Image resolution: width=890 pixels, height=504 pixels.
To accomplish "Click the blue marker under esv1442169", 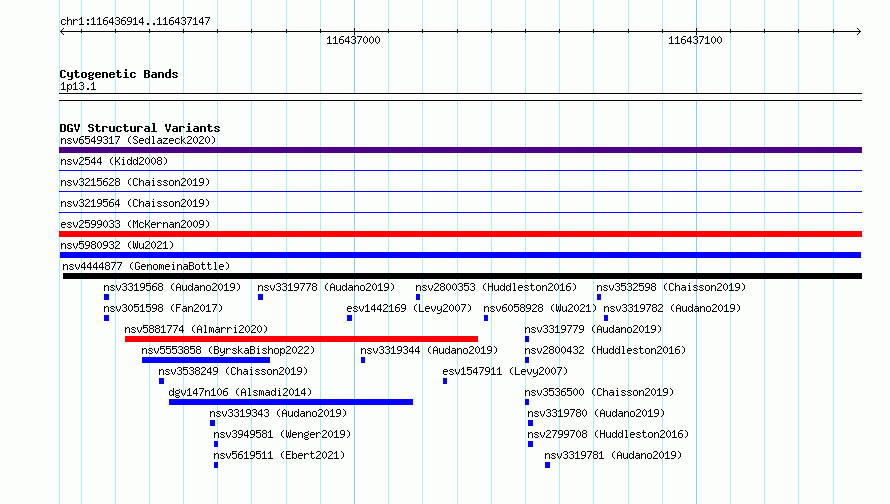I will [x=349, y=318].
